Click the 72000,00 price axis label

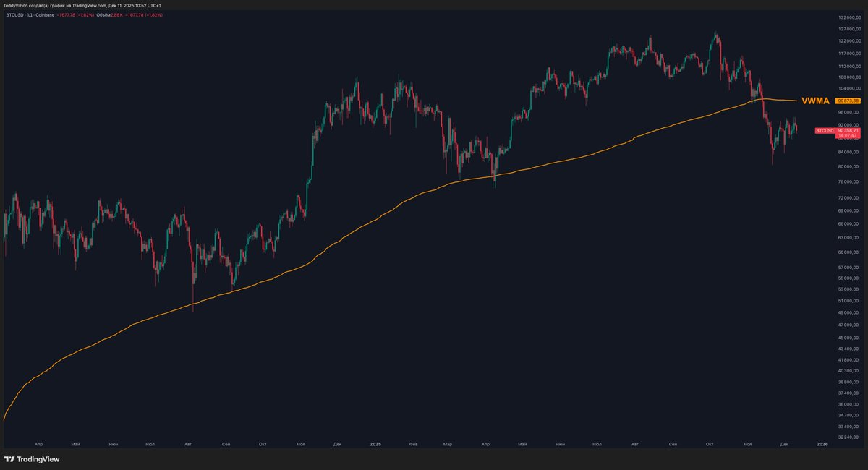(849, 197)
